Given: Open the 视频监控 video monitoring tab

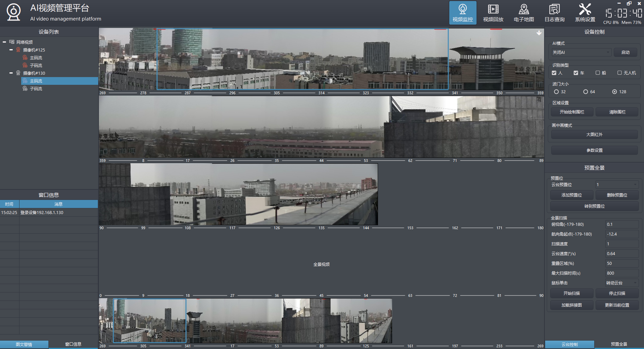Looking at the screenshot, I should tap(463, 13).
